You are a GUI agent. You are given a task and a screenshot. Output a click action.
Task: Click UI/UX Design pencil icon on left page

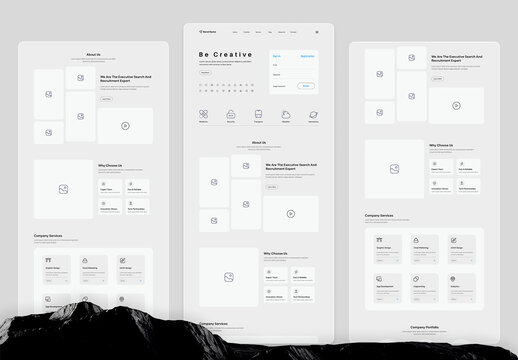(x=123, y=260)
